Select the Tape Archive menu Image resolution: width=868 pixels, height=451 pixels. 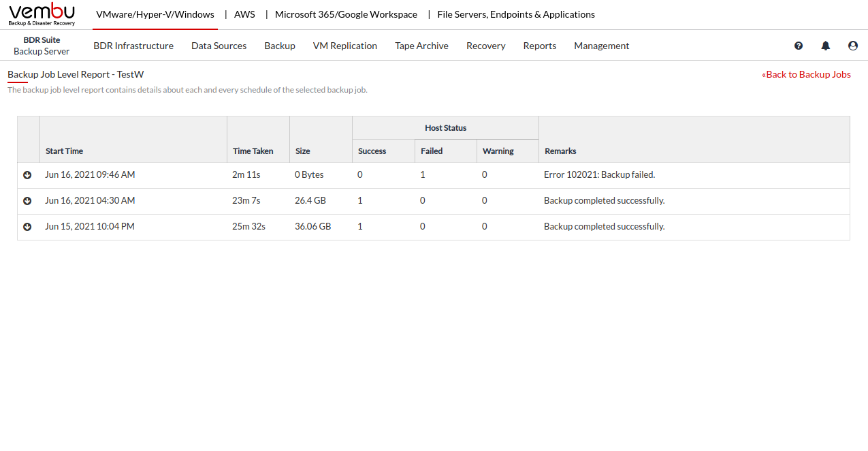[421, 46]
